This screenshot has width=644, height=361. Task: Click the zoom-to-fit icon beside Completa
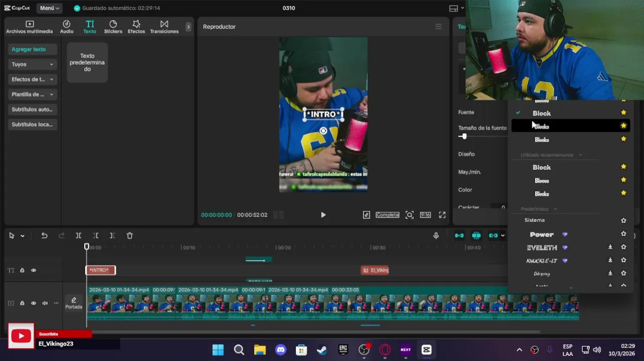click(x=410, y=215)
